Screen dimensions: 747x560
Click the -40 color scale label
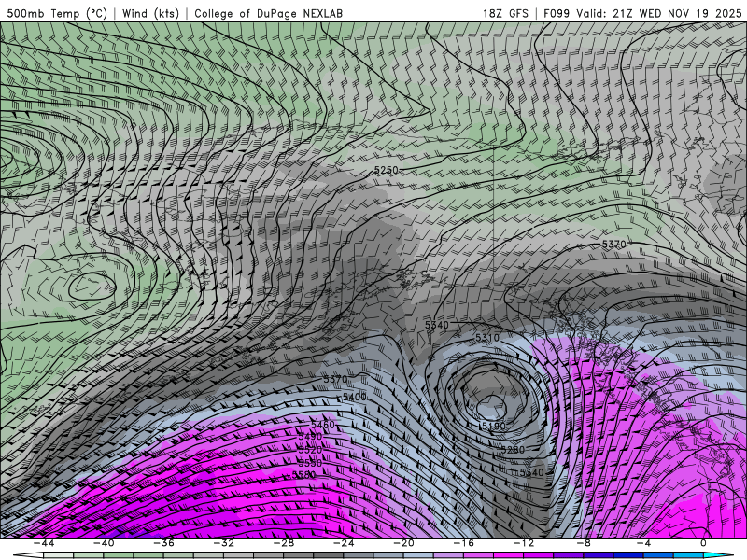104,543
